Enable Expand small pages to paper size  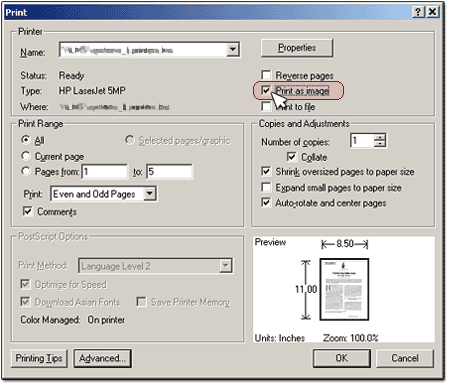pyautogui.click(x=266, y=187)
